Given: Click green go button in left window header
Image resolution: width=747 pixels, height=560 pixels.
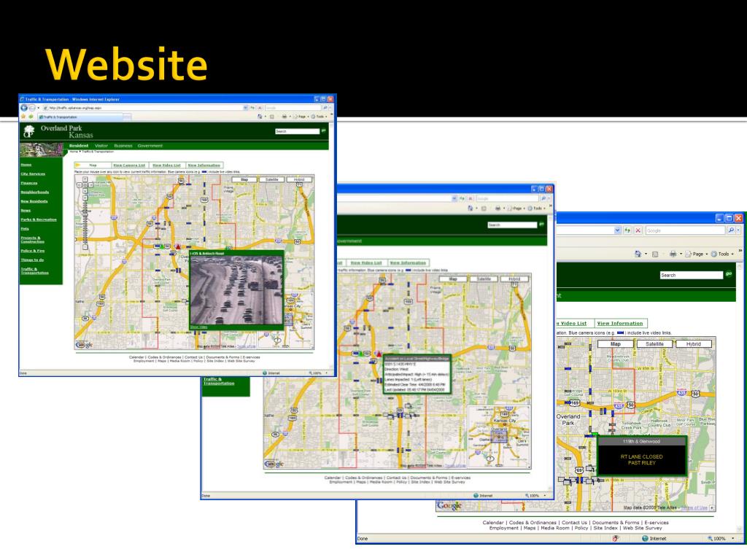Looking at the screenshot, I should (x=324, y=131).
